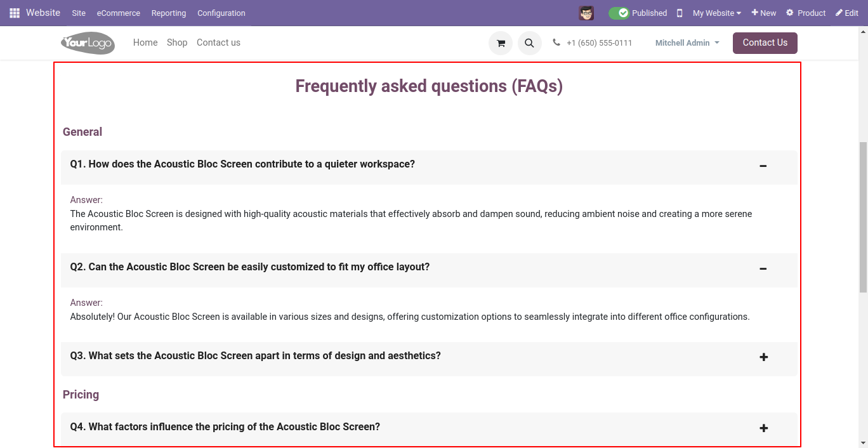Open the eCommerce menu
This screenshot has height=448, width=868.
point(119,13)
